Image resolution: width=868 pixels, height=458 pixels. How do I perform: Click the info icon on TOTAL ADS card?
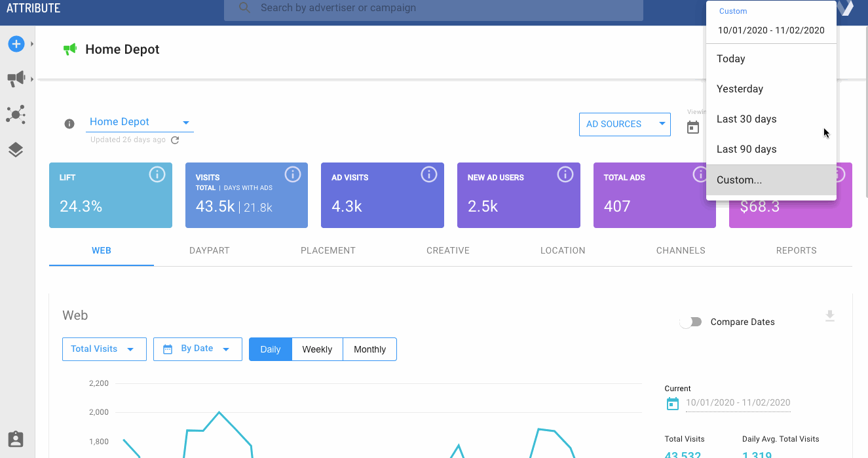[x=701, y=174]
